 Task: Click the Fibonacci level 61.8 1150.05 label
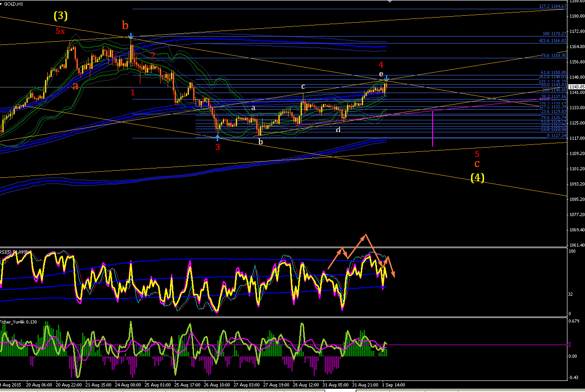coord(554,73)
